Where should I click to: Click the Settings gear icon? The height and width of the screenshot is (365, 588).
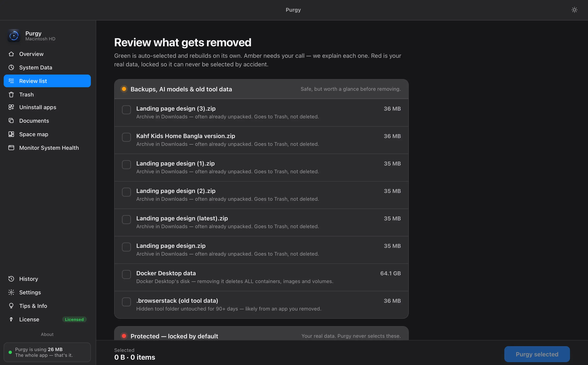11,292
